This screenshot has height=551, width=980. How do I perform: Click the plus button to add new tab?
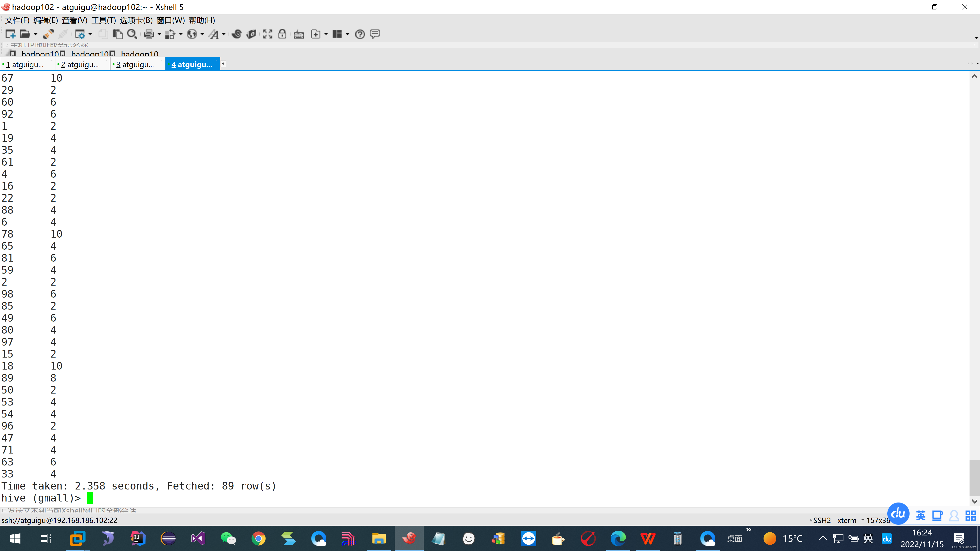coord(224,64)
